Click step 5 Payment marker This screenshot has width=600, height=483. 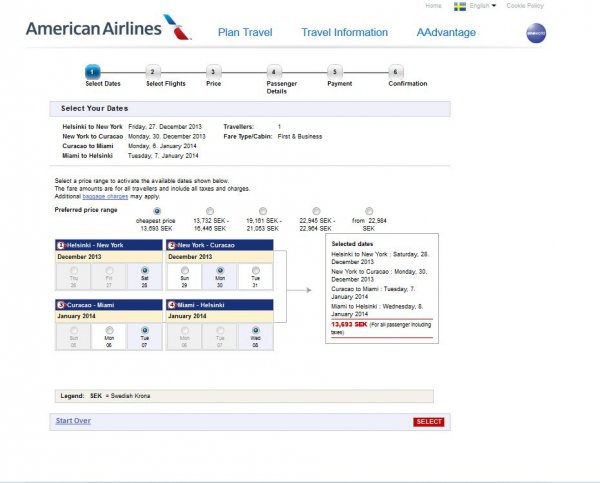[335, 72]
